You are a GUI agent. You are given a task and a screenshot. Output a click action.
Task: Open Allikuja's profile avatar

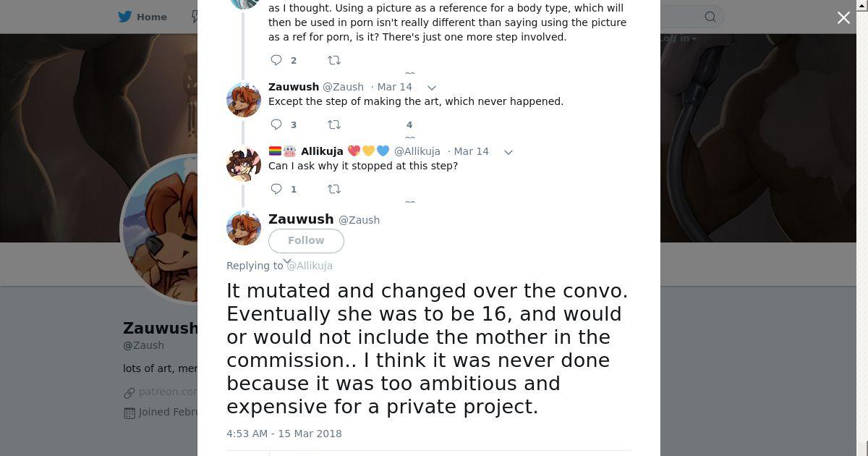(244, 164)
